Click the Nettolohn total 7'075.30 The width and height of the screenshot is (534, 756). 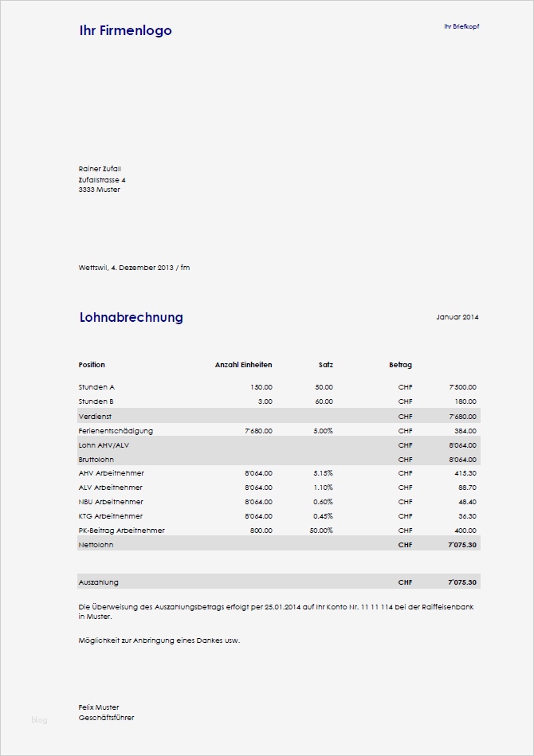462,545
